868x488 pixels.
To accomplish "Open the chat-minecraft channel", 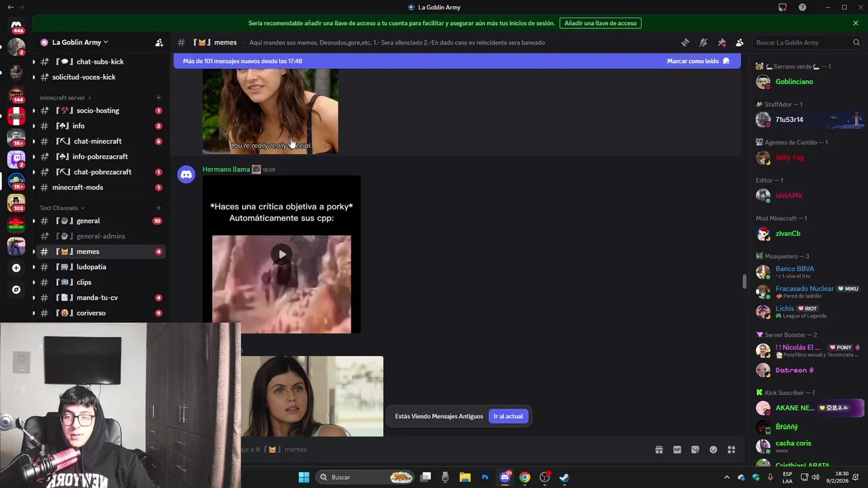I will pyautogui.click(x=100, y=141).
